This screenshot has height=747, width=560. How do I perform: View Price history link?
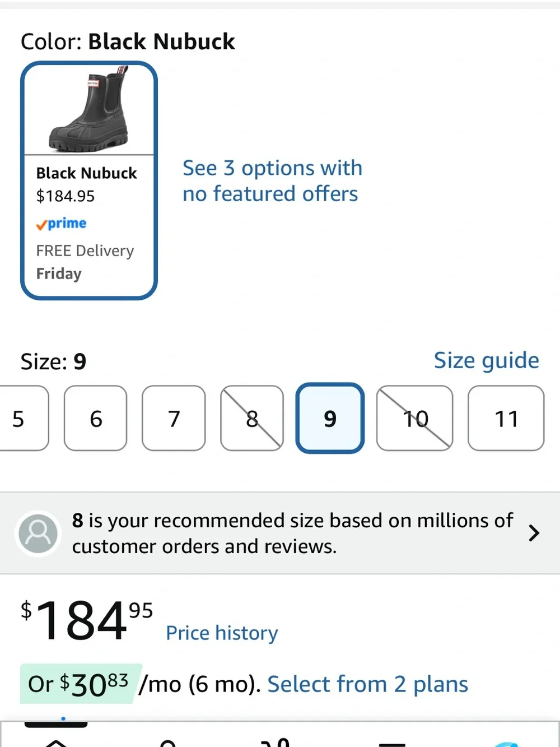[222, 633]
